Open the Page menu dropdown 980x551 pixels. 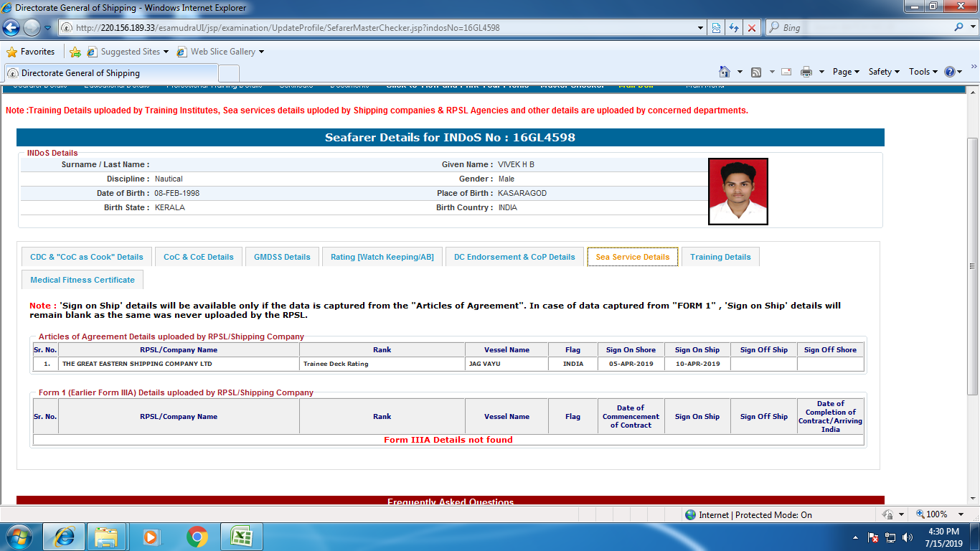pyautogui.click(x=846, y=72)
